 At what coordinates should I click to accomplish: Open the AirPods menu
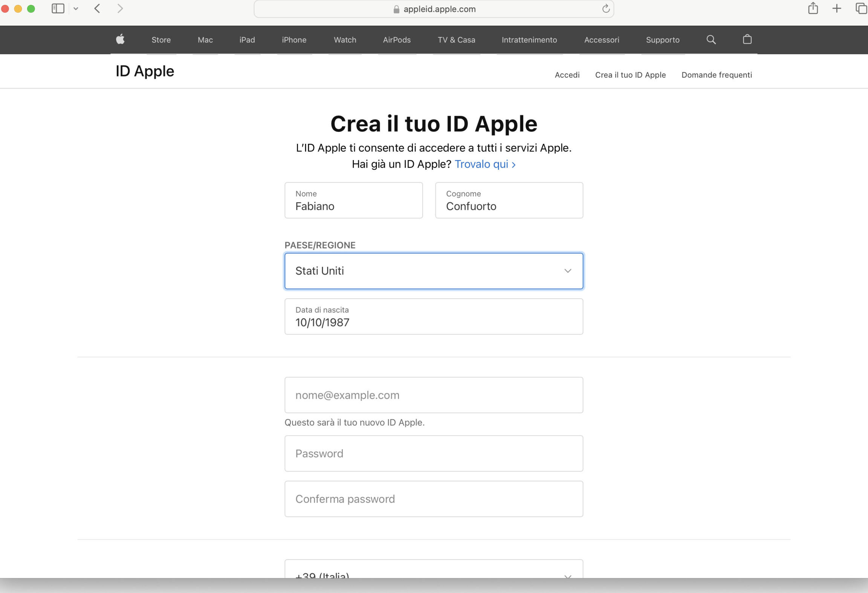[x=397, y=40]
